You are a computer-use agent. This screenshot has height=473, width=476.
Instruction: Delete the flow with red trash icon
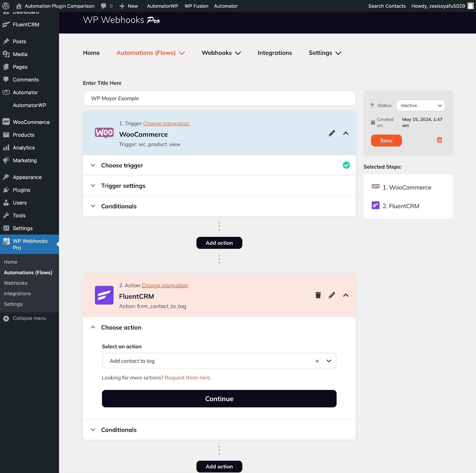pyautogui.click(x=439, y=140)
